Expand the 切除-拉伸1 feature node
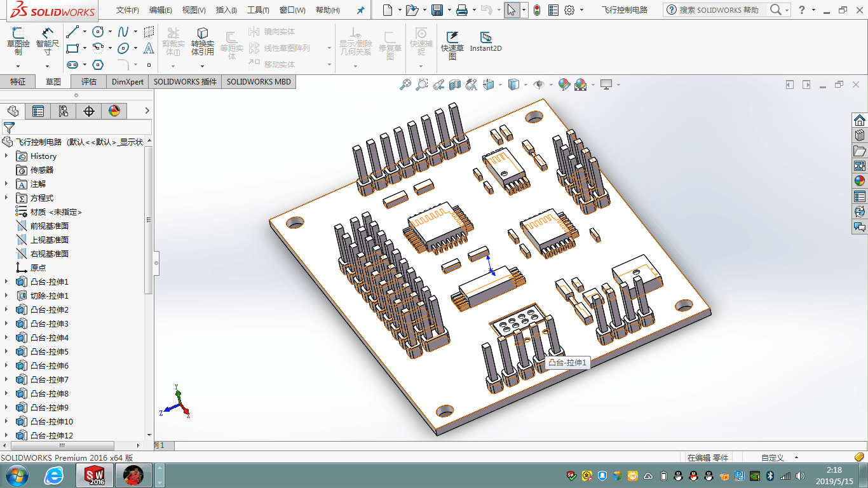Image resolution: width=868 pixels, height=488 pixels. 7,295
